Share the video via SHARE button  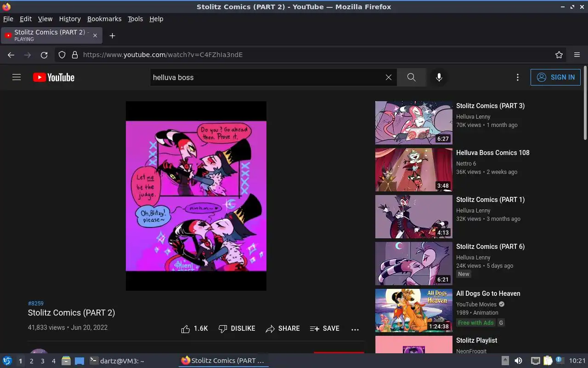pyautogui.click(x=283, y=328)
